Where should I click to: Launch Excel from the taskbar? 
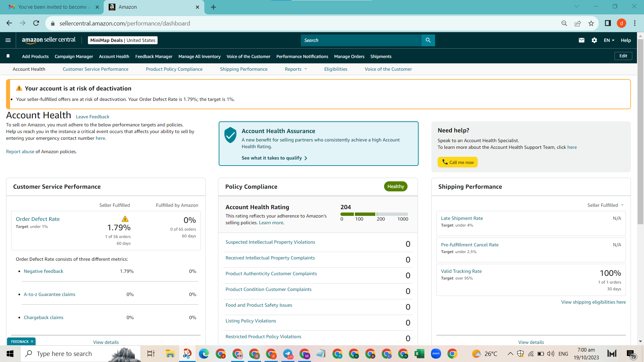(420, 354)
